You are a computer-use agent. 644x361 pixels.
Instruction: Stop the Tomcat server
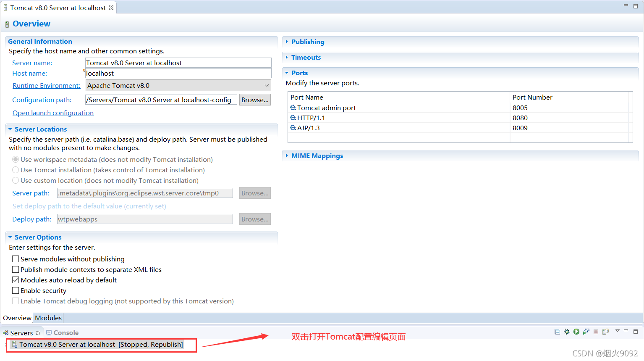pyautogui.click(x=596, y=332)
